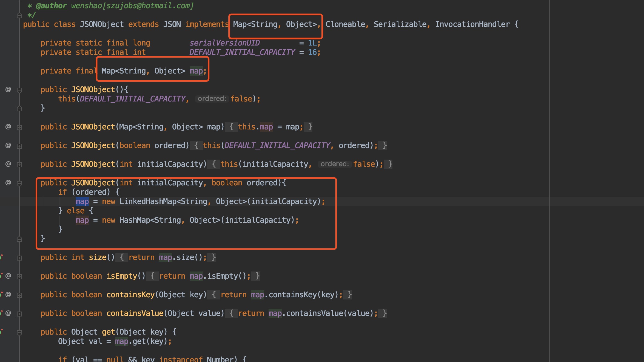This screenshot has height=362, width=644.
Task: Click the @ gutter icon beside no-arg JSONObject() constructor
Action: pyautogui.click(x=8, y=89)
